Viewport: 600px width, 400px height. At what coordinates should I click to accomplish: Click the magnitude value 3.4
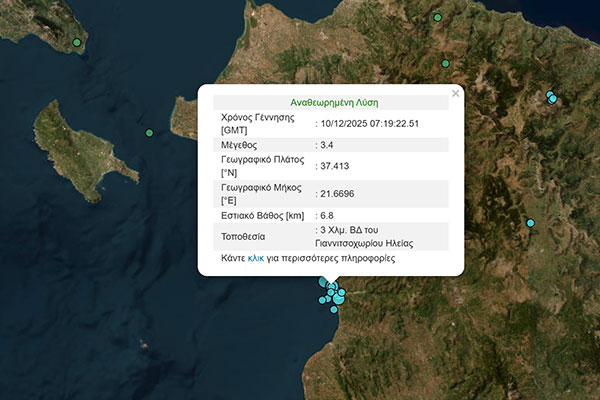click(x=328, y=145)
